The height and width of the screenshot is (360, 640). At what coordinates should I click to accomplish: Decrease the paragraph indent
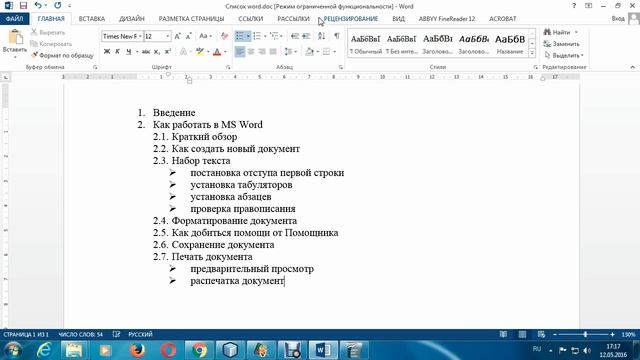click(295, 36)
